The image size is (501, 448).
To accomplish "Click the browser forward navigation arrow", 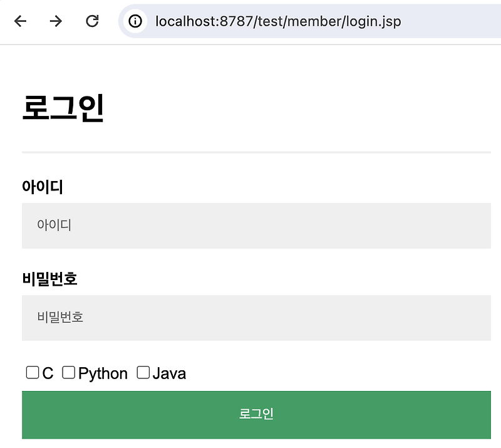I will click(x=56, y=21).
